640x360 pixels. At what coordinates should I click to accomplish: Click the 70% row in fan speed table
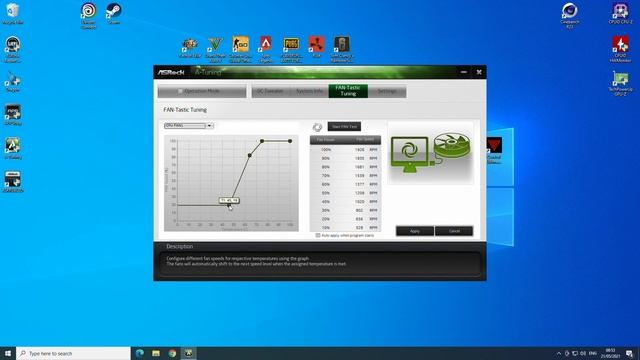click(x=345, y=176)
